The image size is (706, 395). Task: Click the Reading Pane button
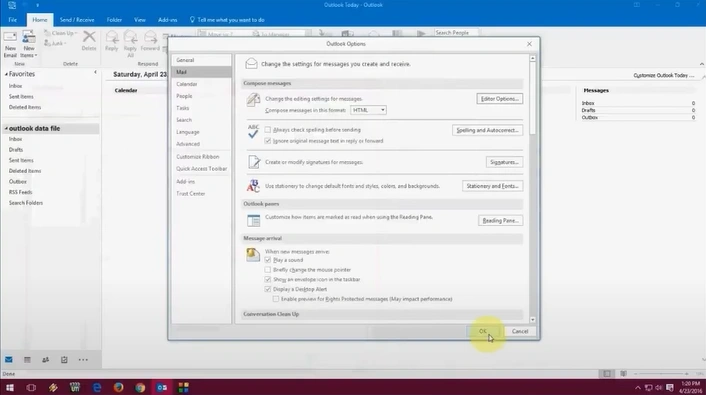point(500,221)
